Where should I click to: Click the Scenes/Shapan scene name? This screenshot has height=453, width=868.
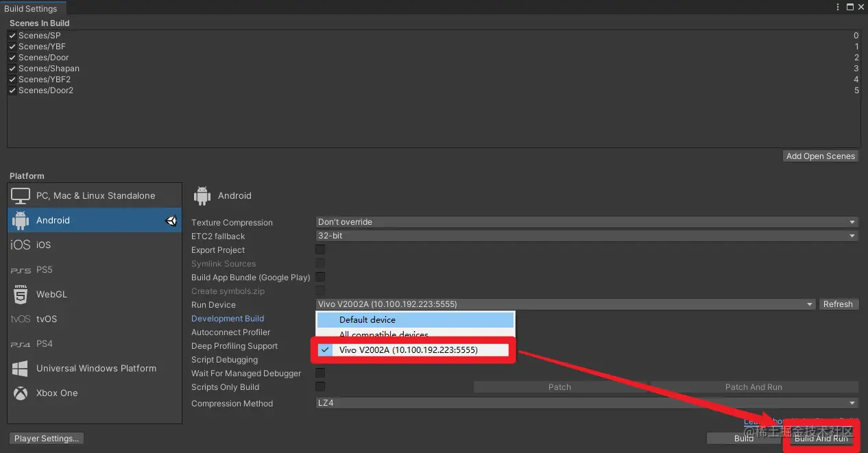[49, 69]
